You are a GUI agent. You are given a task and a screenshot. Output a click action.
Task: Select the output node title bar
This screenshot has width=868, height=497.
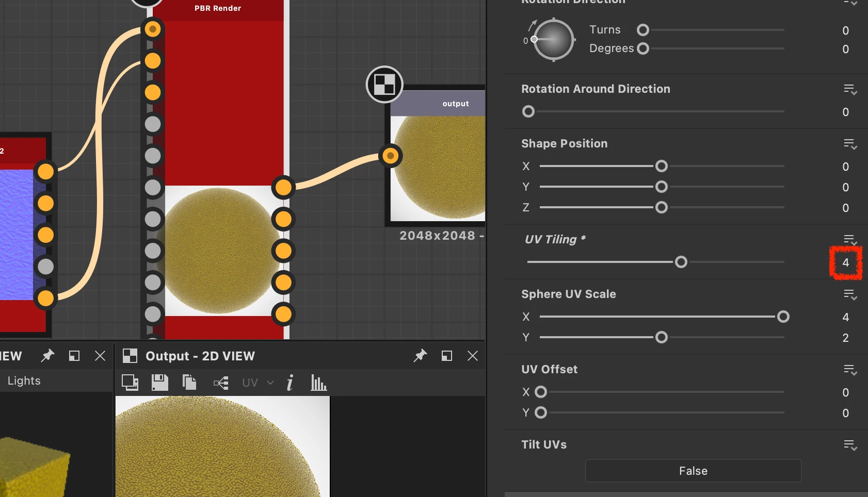(438, 103)
